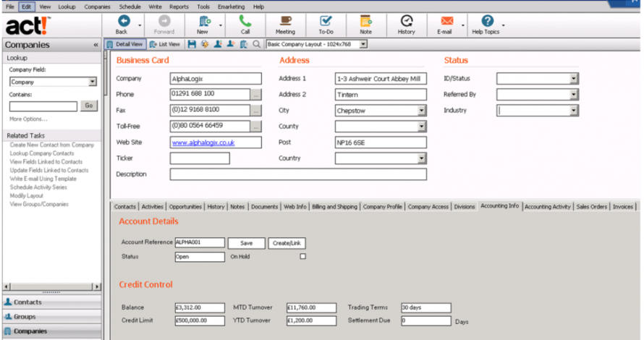Open the Phone field ellipsis button
Viewport: 644px width, 340px height.
click(x=256, y=95)
